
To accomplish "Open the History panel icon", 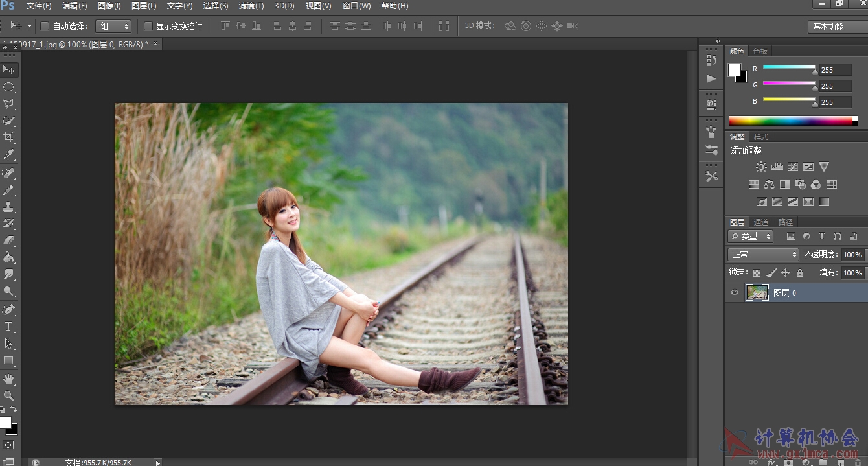I will 711,60.
